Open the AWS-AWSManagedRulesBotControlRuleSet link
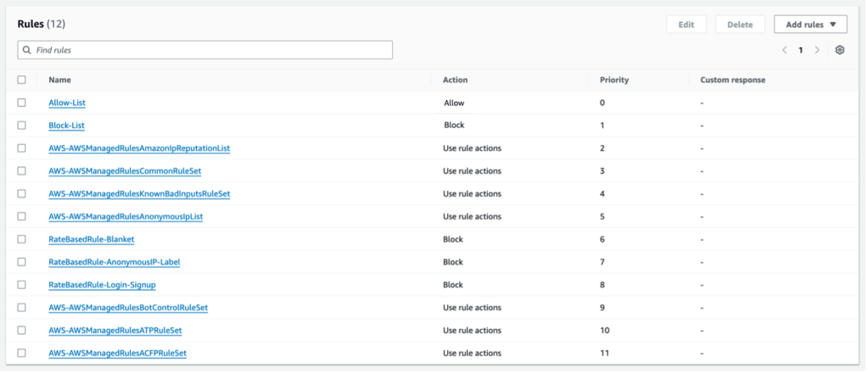Screen dimensions: 868x373 pos(128,307)
